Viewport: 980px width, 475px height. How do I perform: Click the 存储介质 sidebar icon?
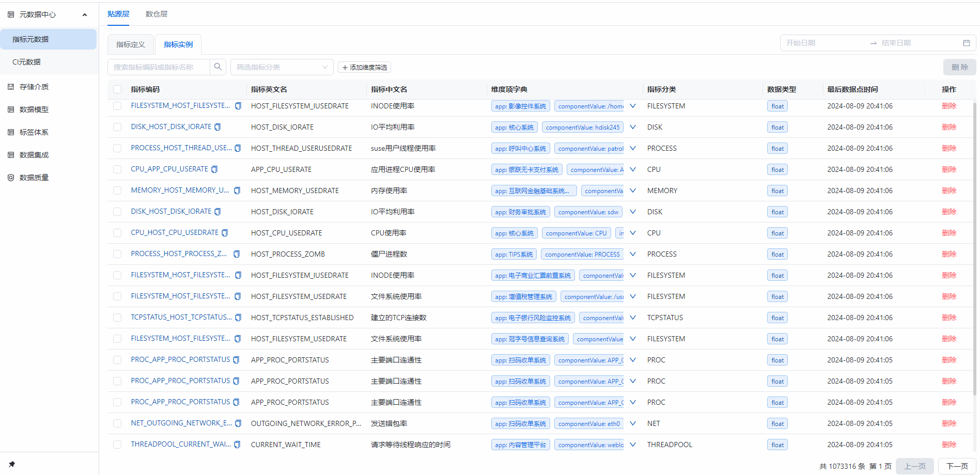[11, 87]
